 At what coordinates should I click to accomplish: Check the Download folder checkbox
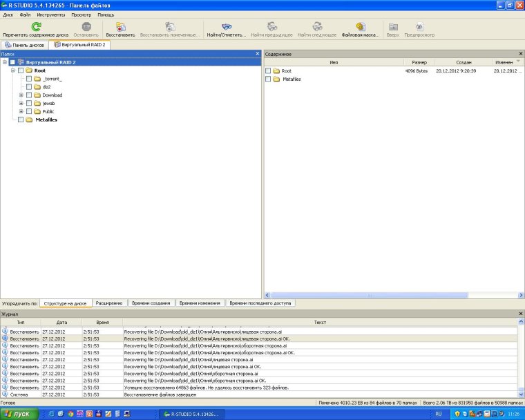(29, 95)
